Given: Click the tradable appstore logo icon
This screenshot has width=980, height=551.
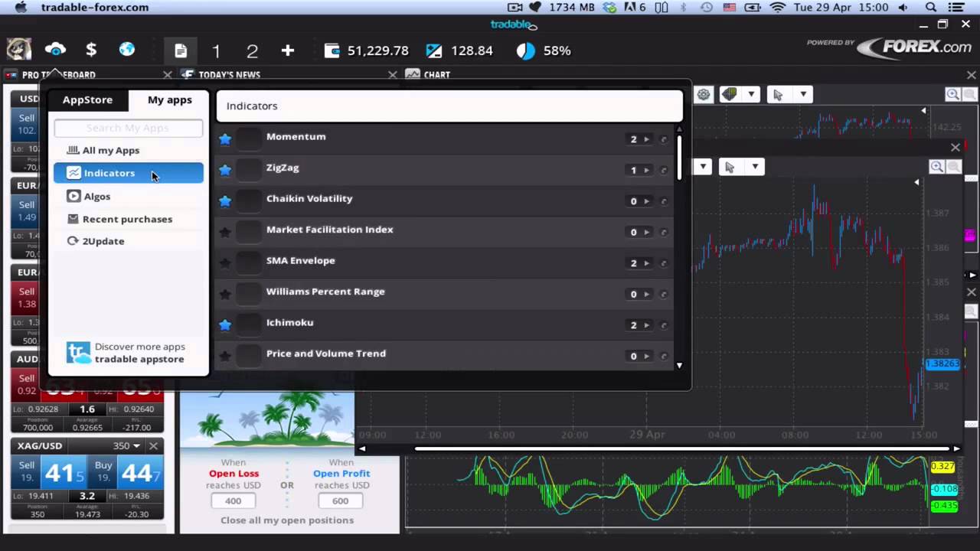Looking at the screenshot, I should [x=79, y=353].
